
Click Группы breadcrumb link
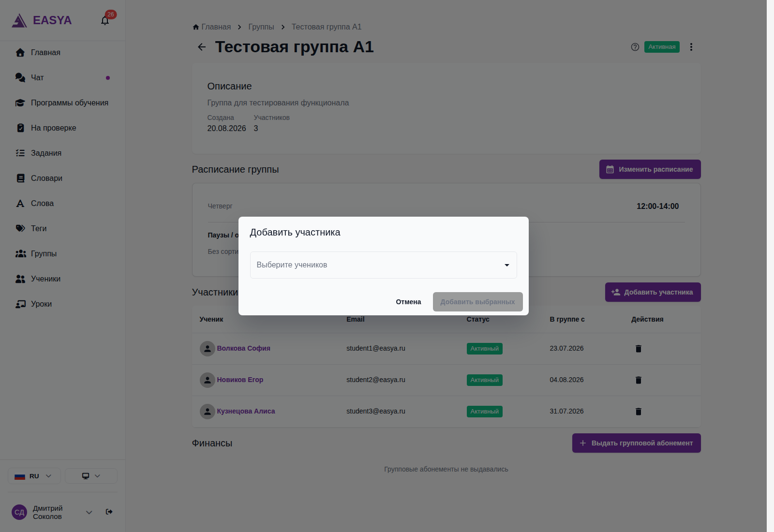(261, 27)
